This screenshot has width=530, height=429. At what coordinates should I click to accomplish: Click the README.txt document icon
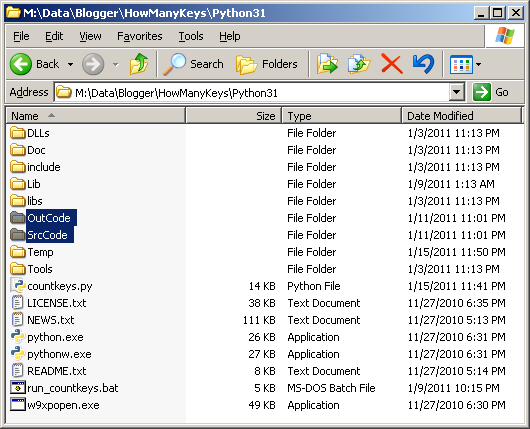(18, 371)
